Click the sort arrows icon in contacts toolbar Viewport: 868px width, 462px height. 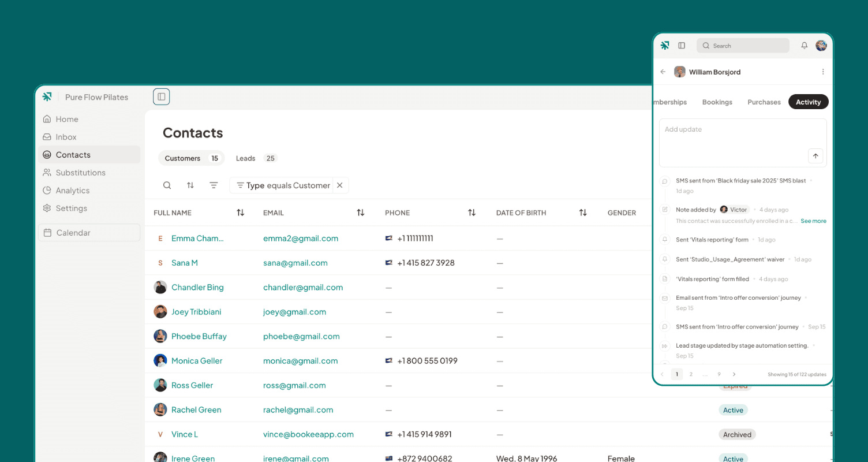click(190, 185)
